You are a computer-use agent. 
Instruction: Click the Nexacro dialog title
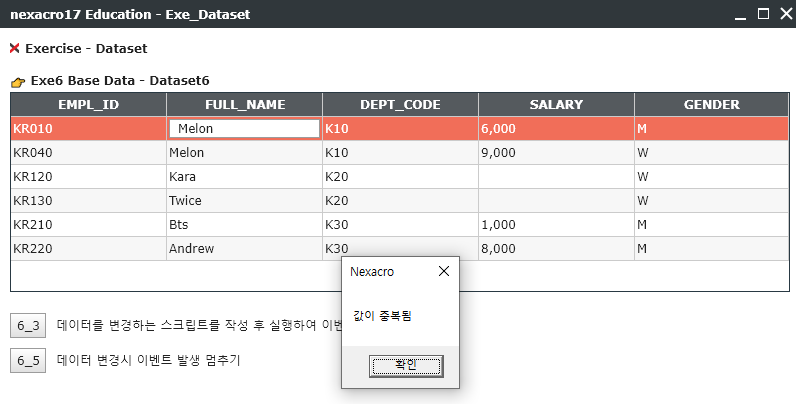[x=372, y=272]
